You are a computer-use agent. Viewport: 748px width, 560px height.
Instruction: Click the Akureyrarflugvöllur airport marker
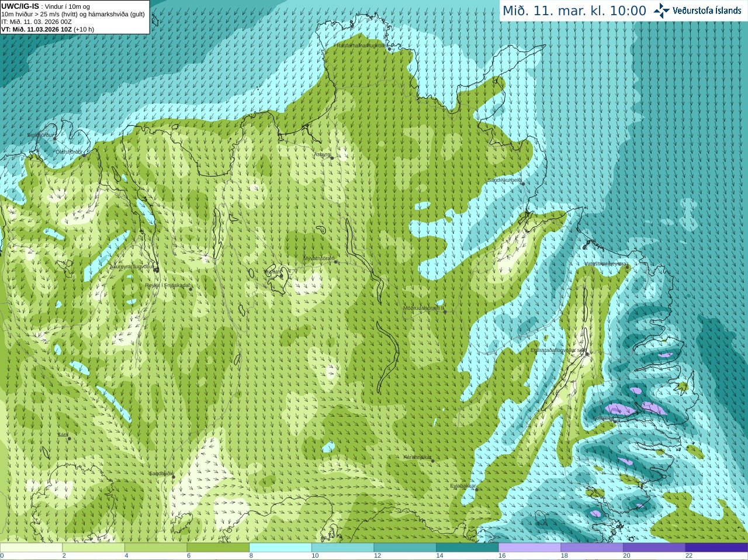pyautogui.click(x=155, y=269)
